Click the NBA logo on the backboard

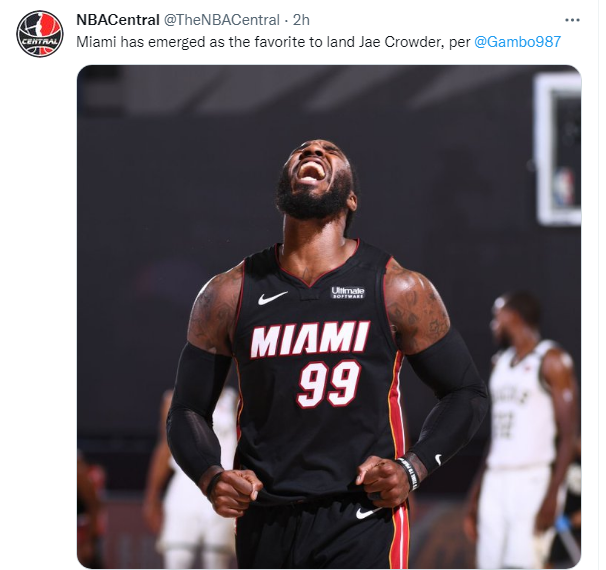click(563, 188)
